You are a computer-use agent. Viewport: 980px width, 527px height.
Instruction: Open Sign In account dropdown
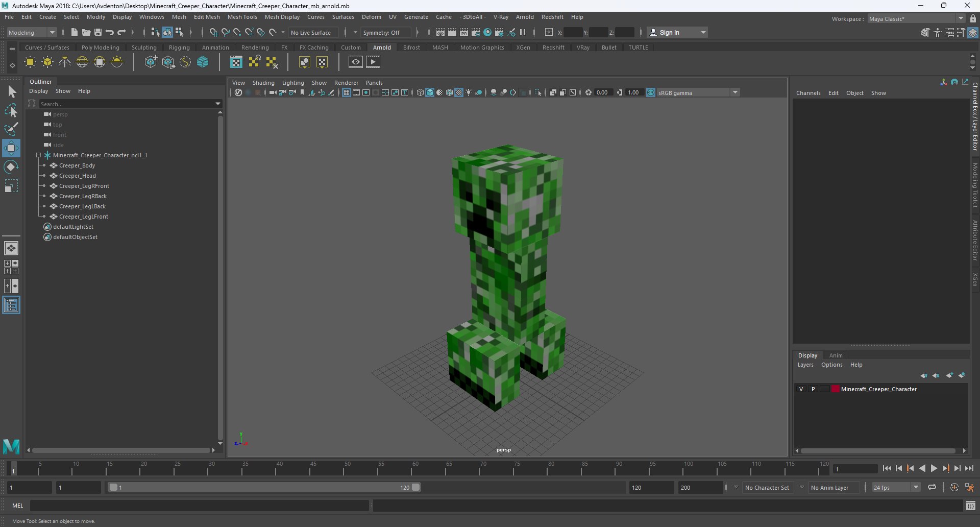coord(677,32)
